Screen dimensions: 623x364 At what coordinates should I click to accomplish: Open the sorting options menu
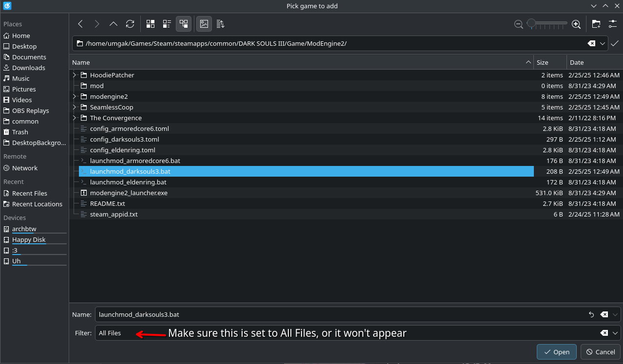point(220,24)
